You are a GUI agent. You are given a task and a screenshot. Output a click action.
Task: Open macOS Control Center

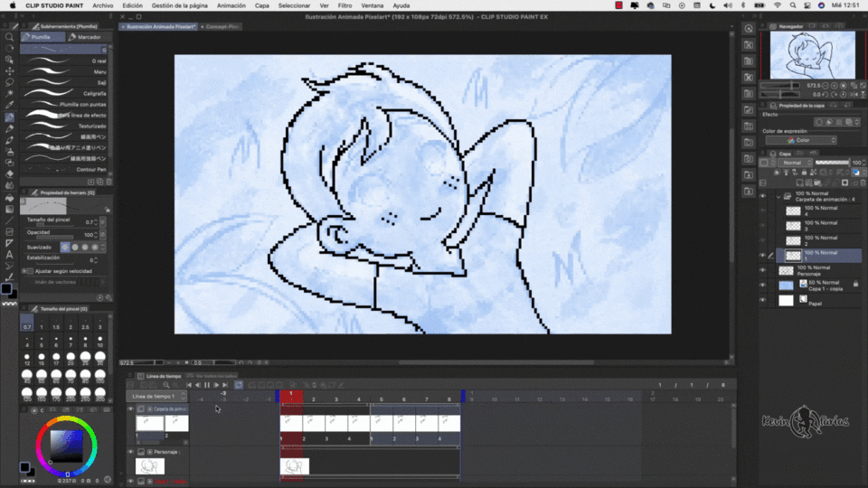[x=807, y=5]
